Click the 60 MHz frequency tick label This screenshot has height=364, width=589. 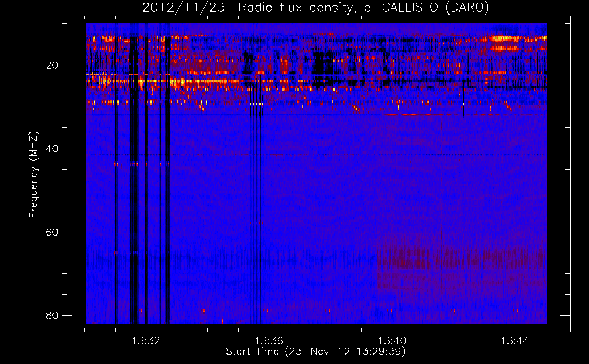click(52, 232)
